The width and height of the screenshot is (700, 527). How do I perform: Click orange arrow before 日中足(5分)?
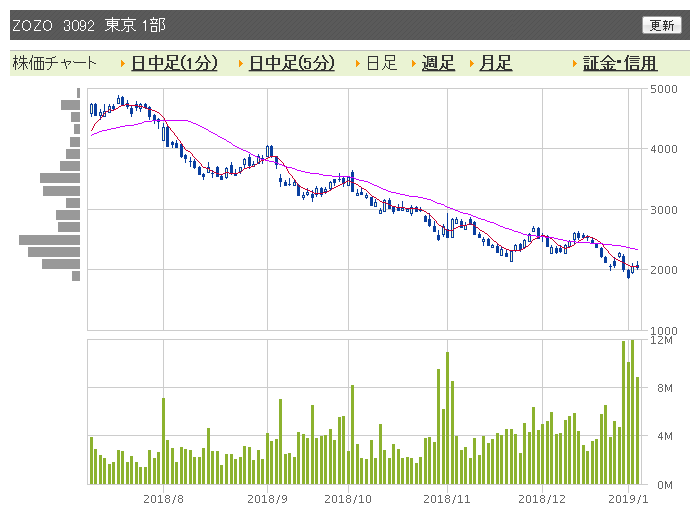[x=241, y=64]
